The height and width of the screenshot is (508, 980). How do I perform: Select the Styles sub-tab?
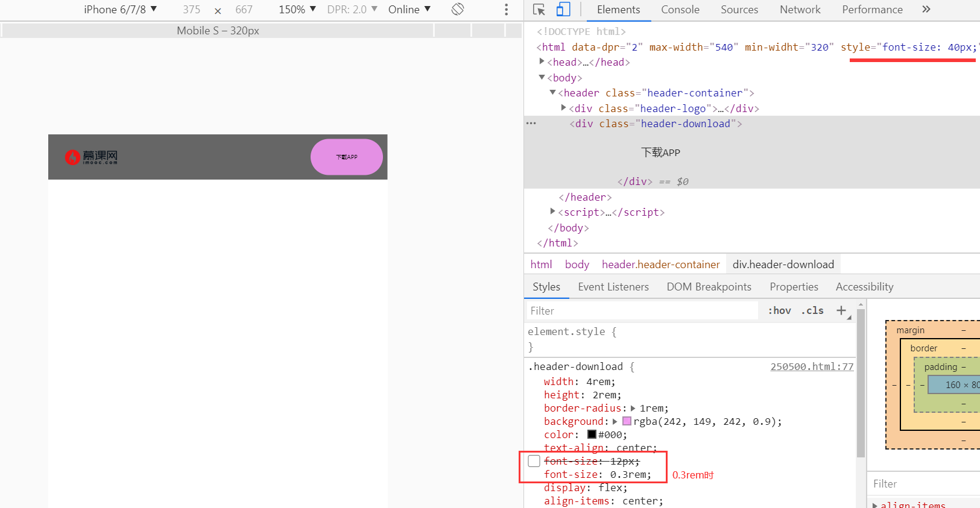coord(546,287)
